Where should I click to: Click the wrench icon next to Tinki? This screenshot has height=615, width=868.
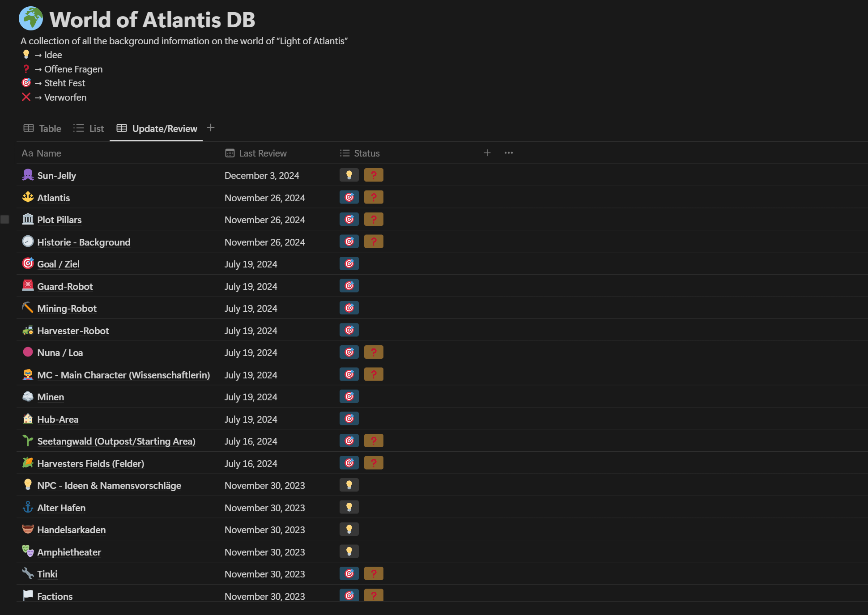pyautogui.click(x=28, y=573)
